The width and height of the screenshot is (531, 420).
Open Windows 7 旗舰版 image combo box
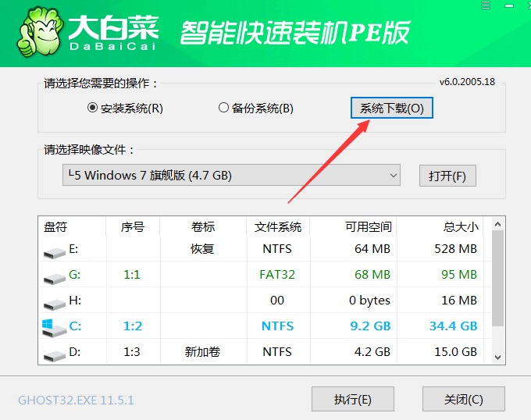pos(231,176)
